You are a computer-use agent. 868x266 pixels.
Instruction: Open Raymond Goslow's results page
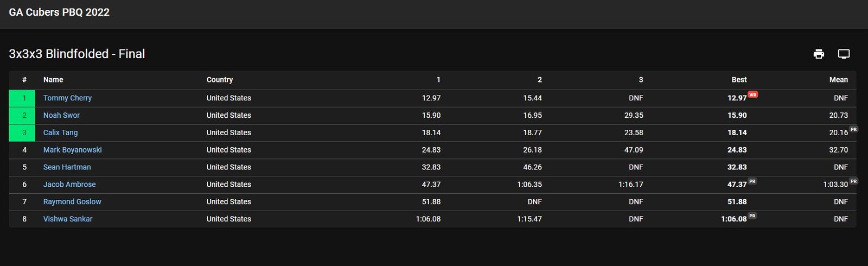tap(72, 202)
